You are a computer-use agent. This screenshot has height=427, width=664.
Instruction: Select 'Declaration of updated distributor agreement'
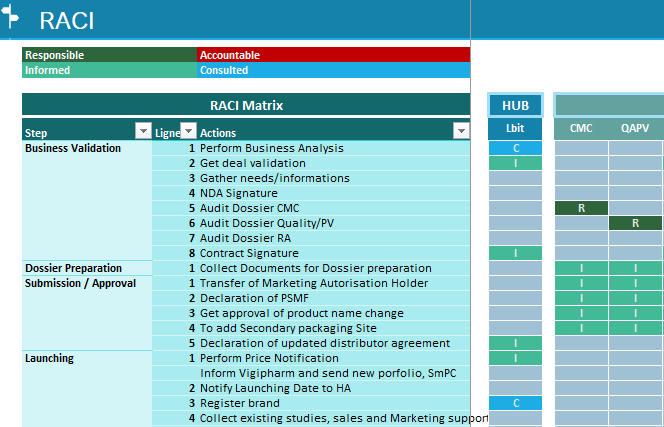tap(334, 343)
